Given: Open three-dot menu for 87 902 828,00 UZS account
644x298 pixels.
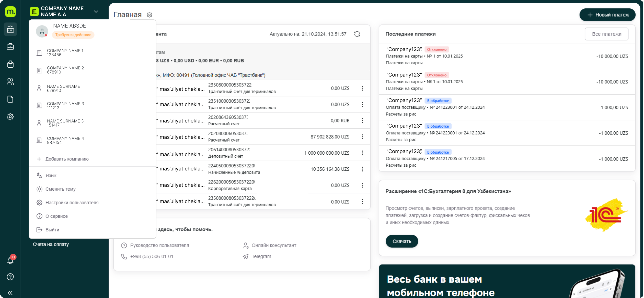Looking at the screenshot, I should (362, 137).
